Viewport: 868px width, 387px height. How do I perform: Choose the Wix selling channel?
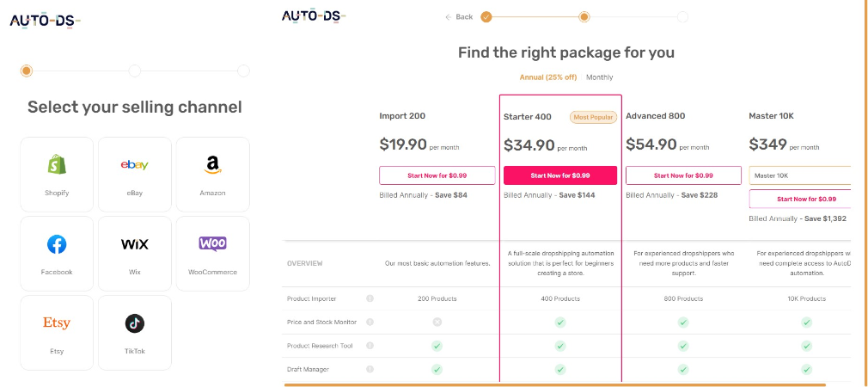click(x=135, y=245)
